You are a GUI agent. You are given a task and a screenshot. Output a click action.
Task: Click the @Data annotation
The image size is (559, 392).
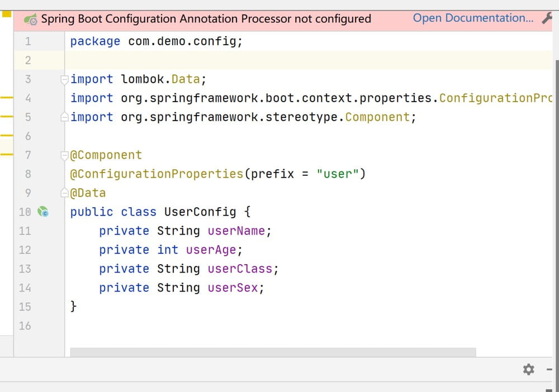click(x=88, y=193)
